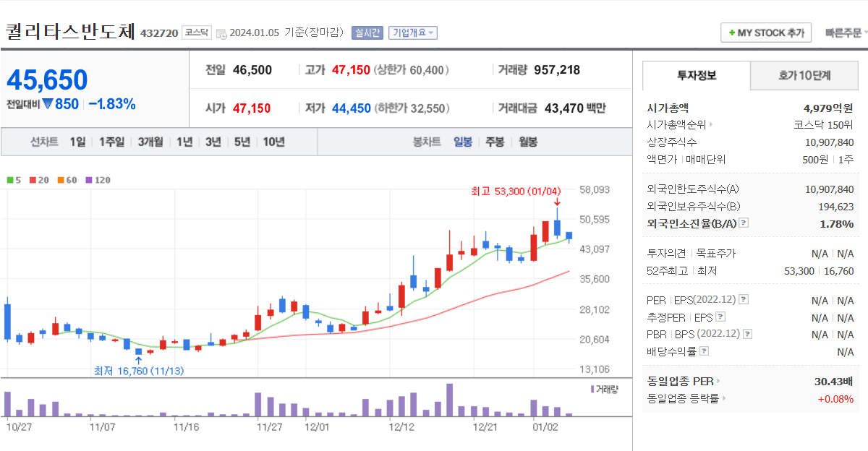The width and height of the screenshot is (868, 451).
Task: Expand the 빠른주문 quick order menu
Action: coord(847,33)
